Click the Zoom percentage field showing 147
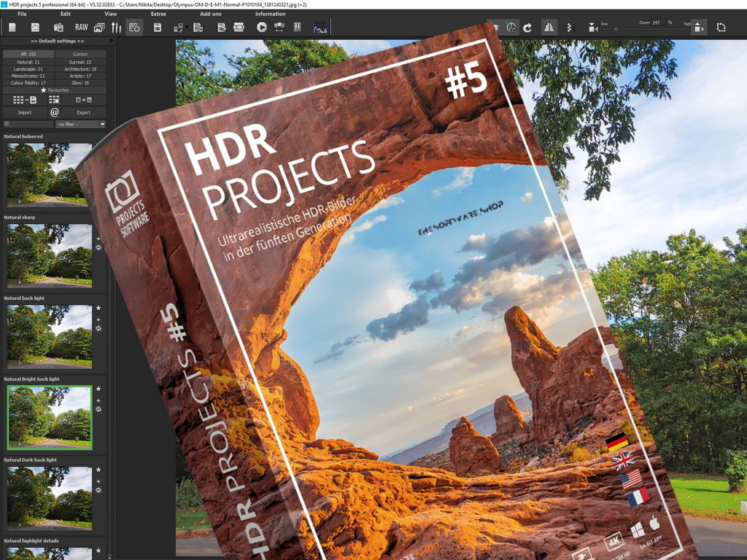The height and width of the screenshot is (560, 747). click(x=659, y=23)
